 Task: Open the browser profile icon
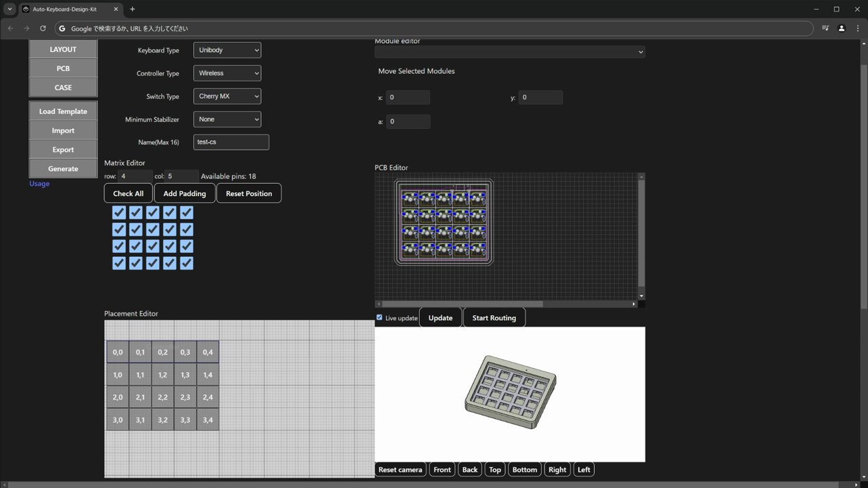pos(842,28)
